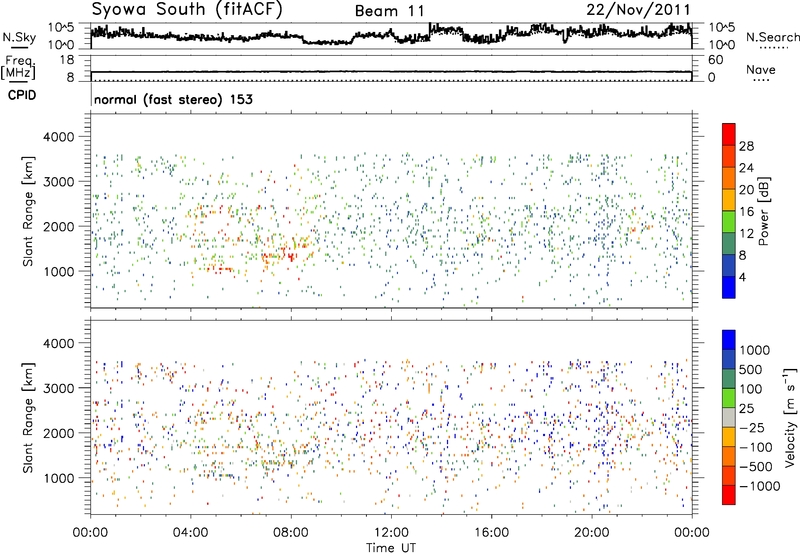Viewport: 800px width, 554px height.
Task: Click the "4" label on the power colorbar
Action: pos(742,277)
